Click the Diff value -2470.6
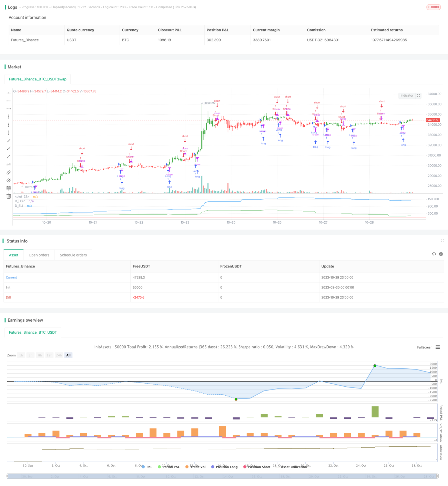 click(x=139, y=297)
